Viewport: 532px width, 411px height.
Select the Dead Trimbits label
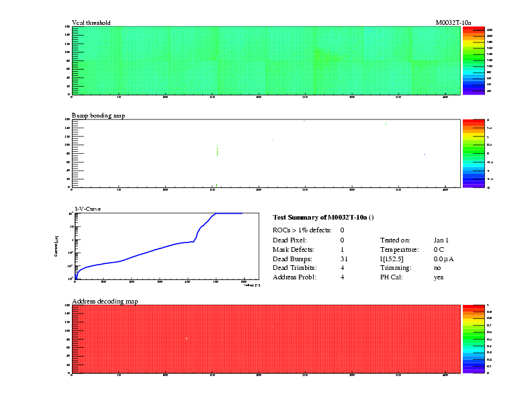pyautogui.click(x=294, y=268)
